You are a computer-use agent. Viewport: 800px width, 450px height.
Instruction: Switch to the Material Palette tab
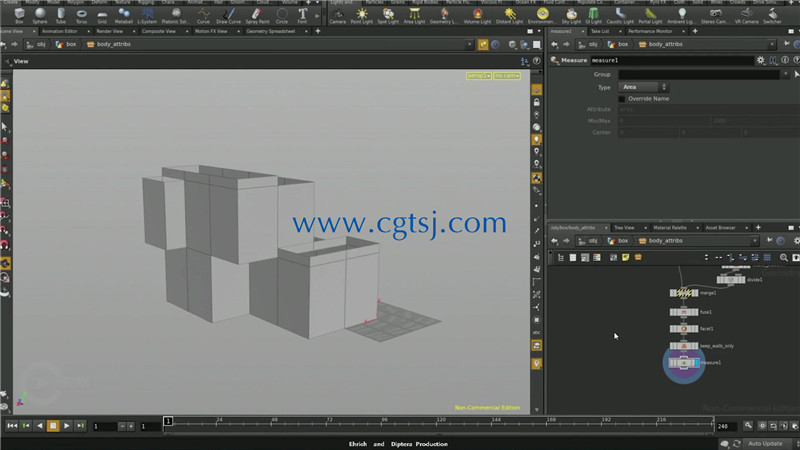point(670,228)
